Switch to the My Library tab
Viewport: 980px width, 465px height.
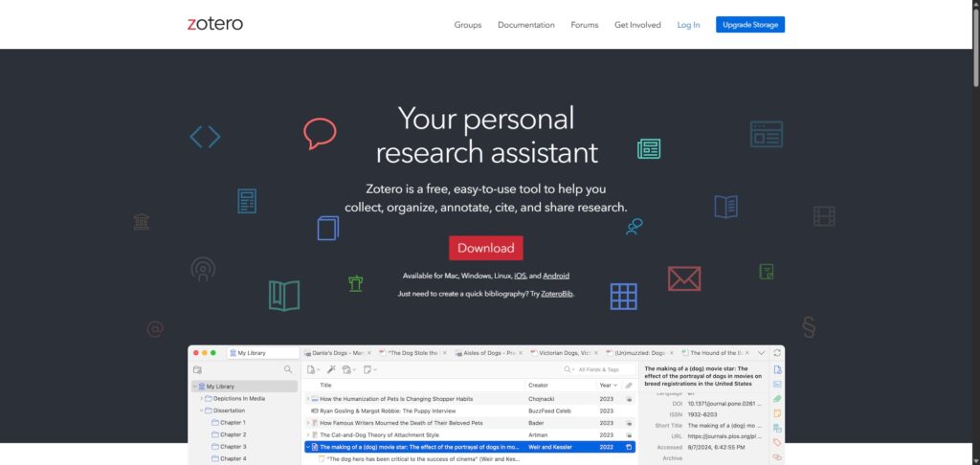[262, 353]
